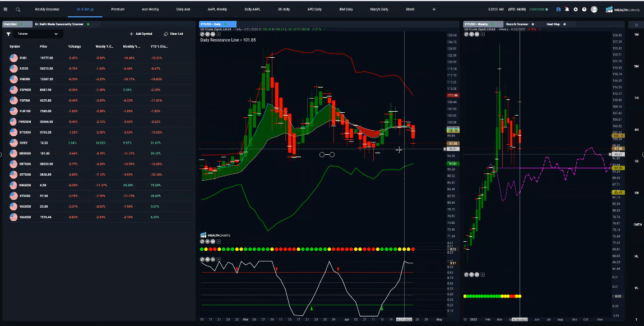The width and height of the screenshot is (644, 326).
Task: Click the green 91.81 price label on daily axis
Action: coord(453,164)
